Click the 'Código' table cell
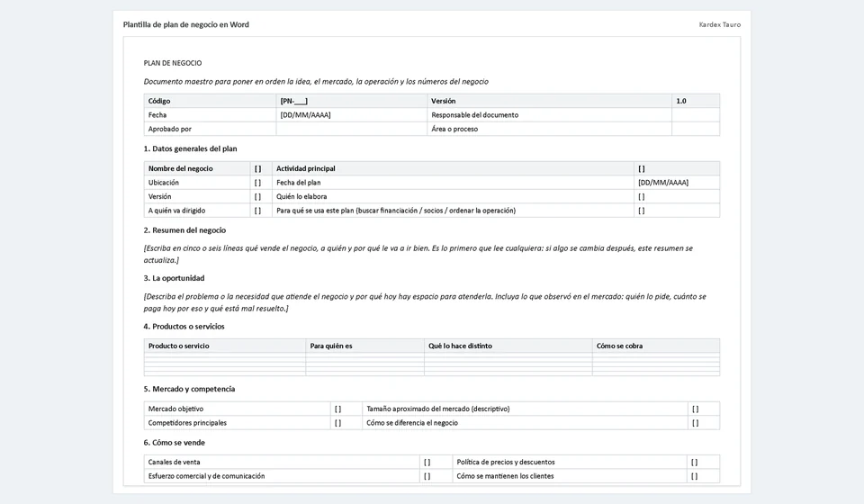864x504 pixels. click(x=210, y=101)
